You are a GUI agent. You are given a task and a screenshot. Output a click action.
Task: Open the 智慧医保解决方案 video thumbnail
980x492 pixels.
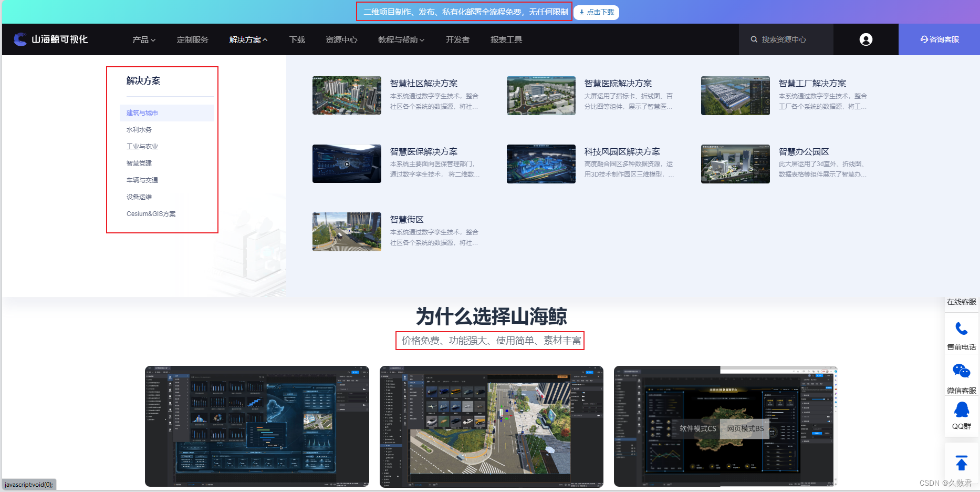point(347,164)
